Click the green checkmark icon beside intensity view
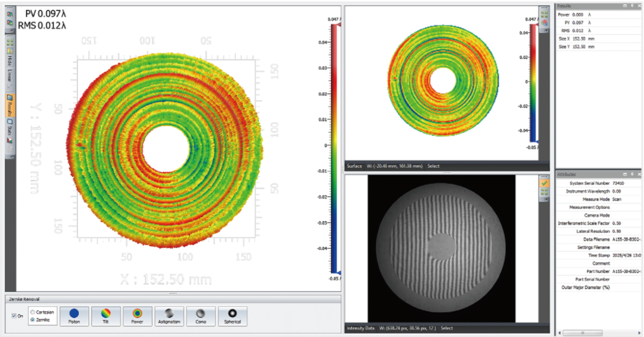This screenshot has height=337, width=644. [x=544, y=183]
